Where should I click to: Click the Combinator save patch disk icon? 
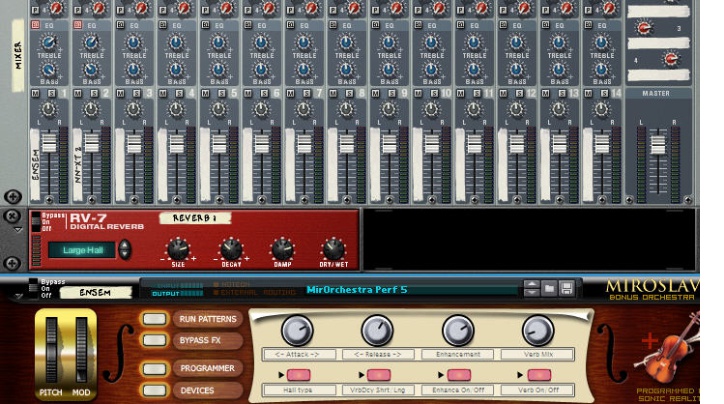click(567, 289)
